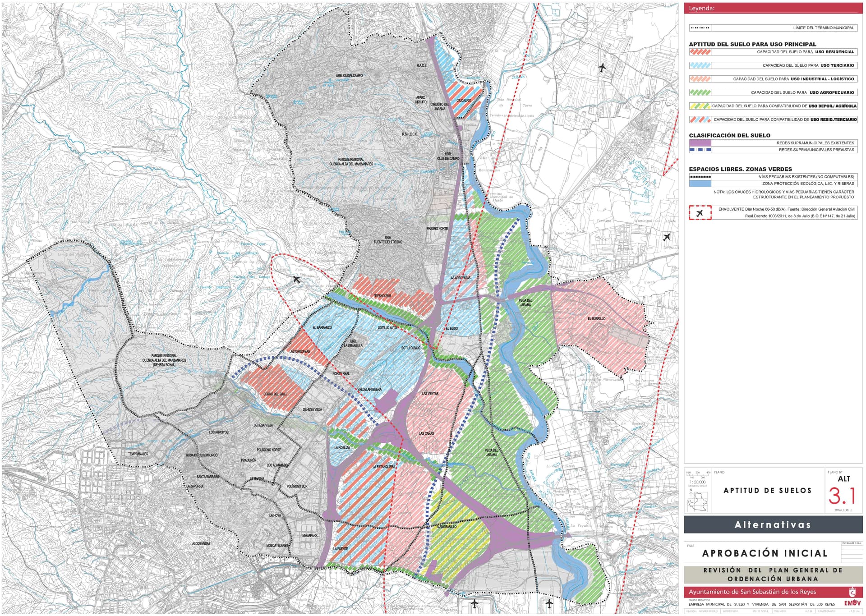Click the Aptitud de Suelos plan title
Screen dimensions: 866x616
click(767, 490)
